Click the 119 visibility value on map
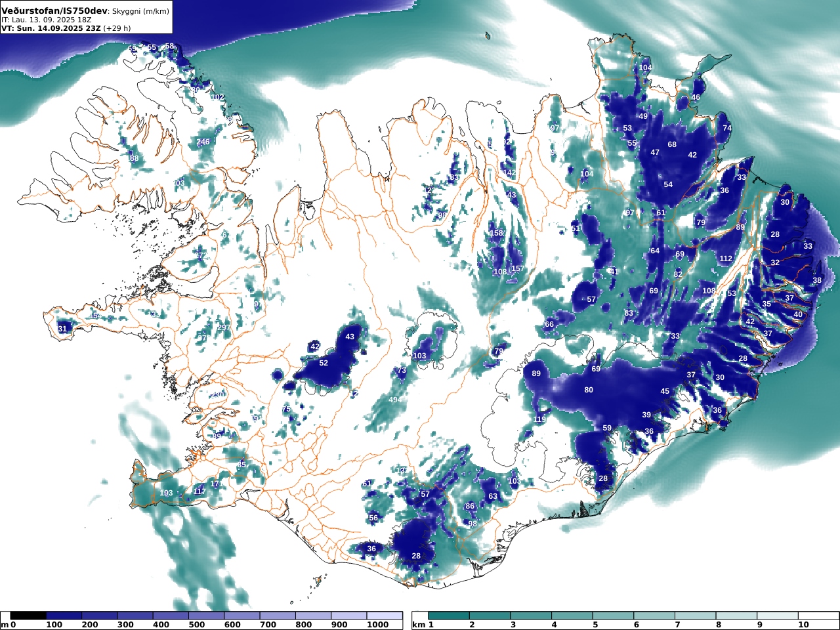 539,419
